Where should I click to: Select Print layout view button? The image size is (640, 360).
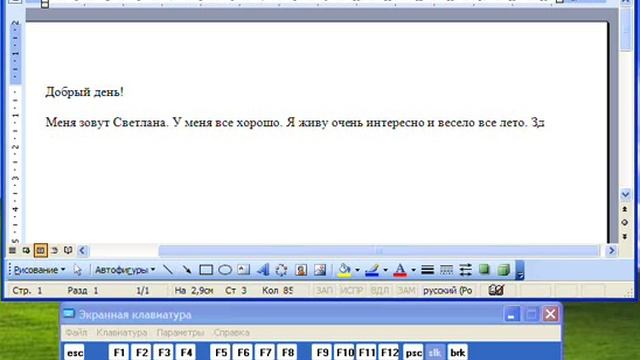(40, 250)
